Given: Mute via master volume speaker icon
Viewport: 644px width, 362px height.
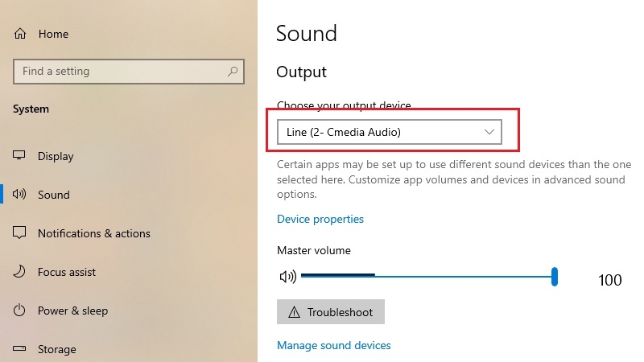Looking at the screenshot, I should pyautogui.click(x=287, y=277).
